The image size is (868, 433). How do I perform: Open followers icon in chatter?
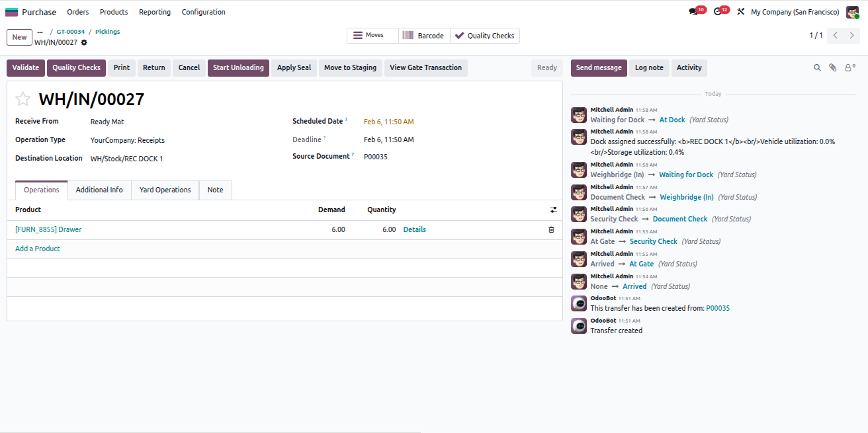849,67
